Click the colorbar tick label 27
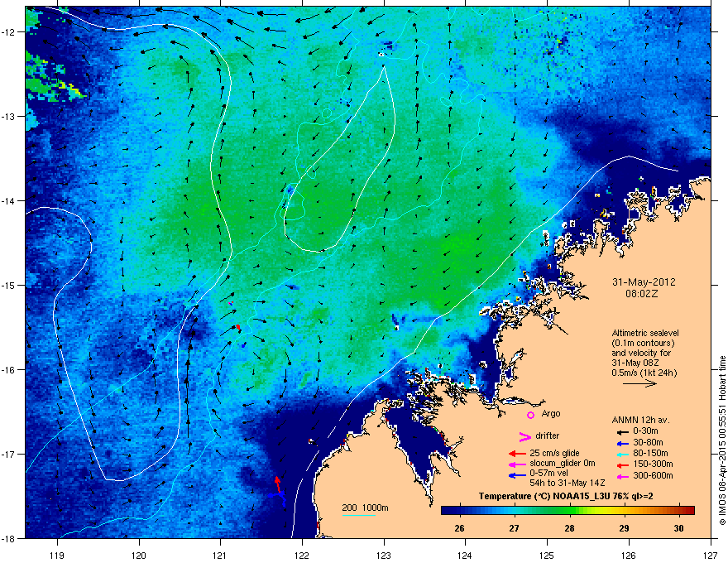Screen dimensions: 728x563 pyautogui.click(x=514, y=528)
